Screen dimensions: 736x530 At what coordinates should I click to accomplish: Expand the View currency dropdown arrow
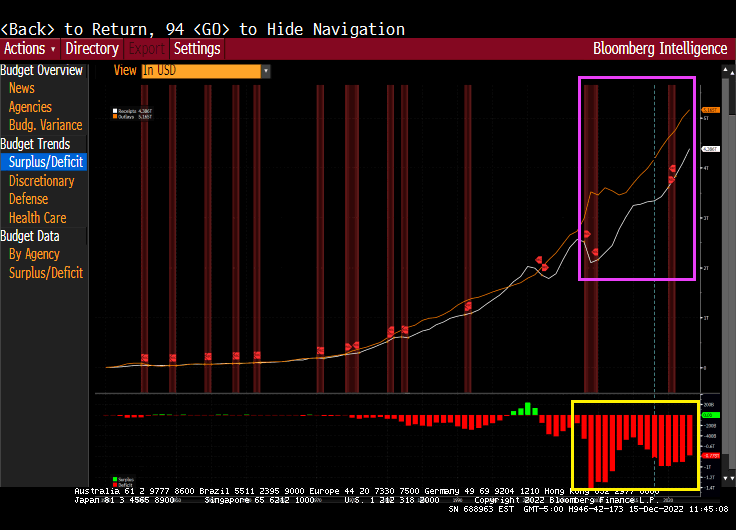266,71
